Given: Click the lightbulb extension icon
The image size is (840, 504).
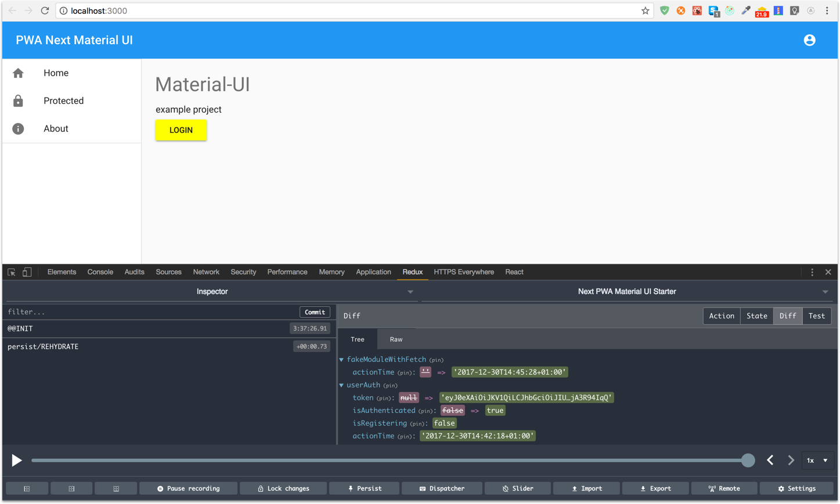Looking at the screenshot, I should click(x=795, y=10).
